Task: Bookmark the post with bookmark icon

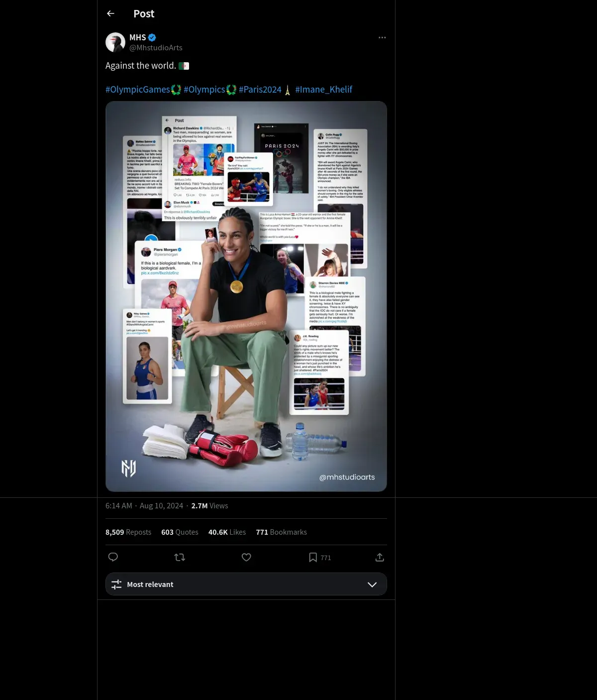Action: [313, 557]
